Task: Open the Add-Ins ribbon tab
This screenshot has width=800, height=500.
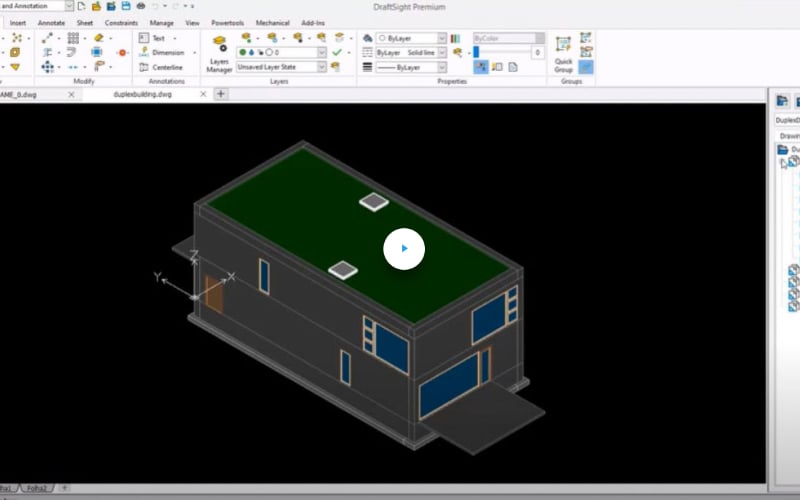Action: [x=313, y=23]
